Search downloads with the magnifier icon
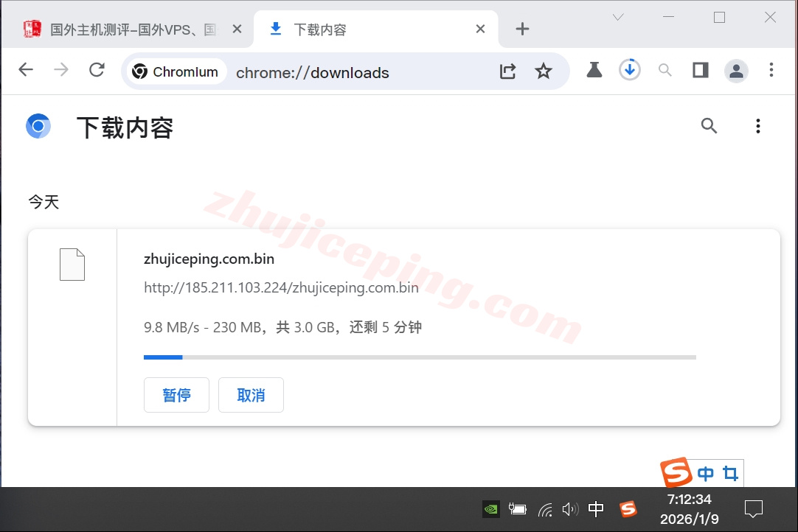 pyautogui.click(x=709, y=126)
